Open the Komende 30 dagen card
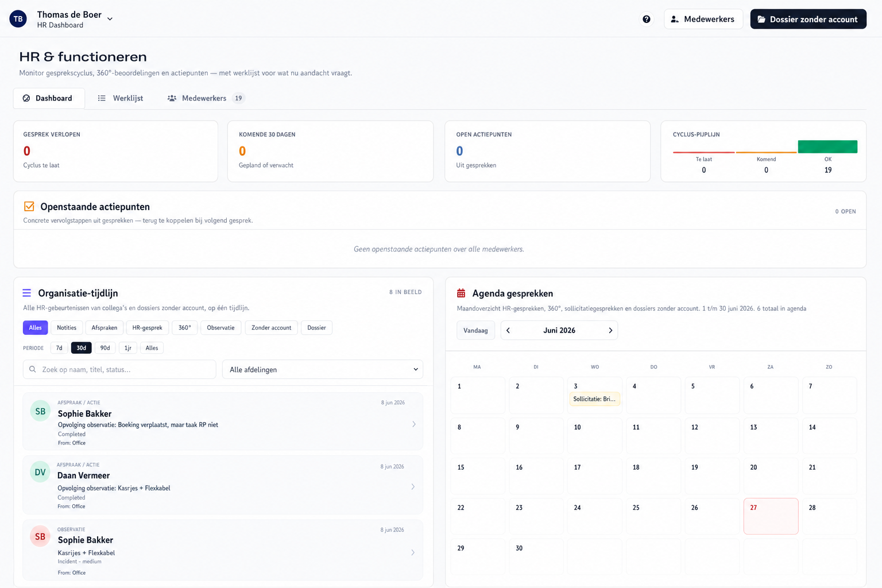The height and width of the screenshot is (588, 882). coord(330,151)
